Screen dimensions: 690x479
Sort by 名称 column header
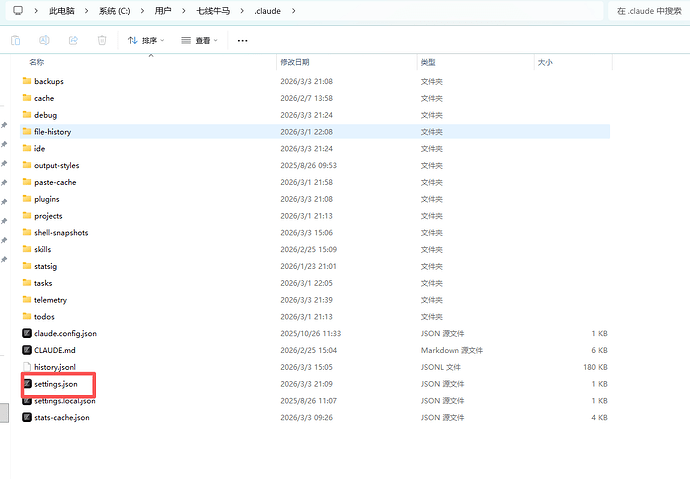tap(37, 62)
